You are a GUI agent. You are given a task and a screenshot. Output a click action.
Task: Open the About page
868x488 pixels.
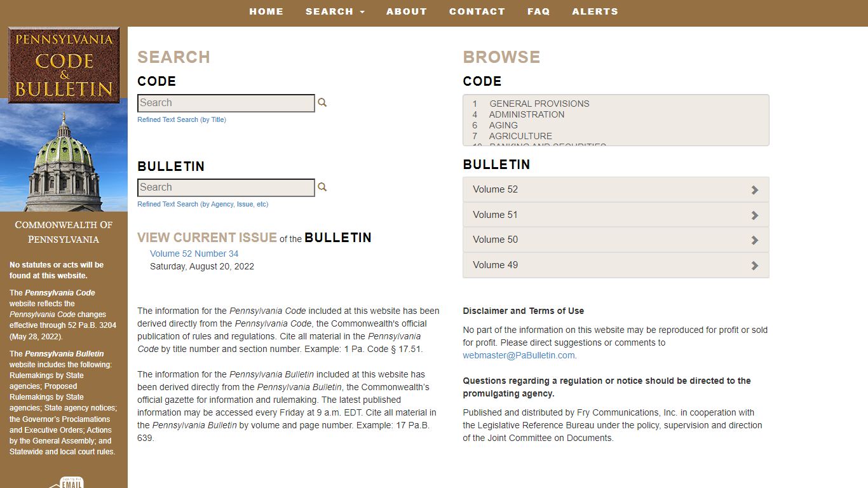(x=407, y=11)
